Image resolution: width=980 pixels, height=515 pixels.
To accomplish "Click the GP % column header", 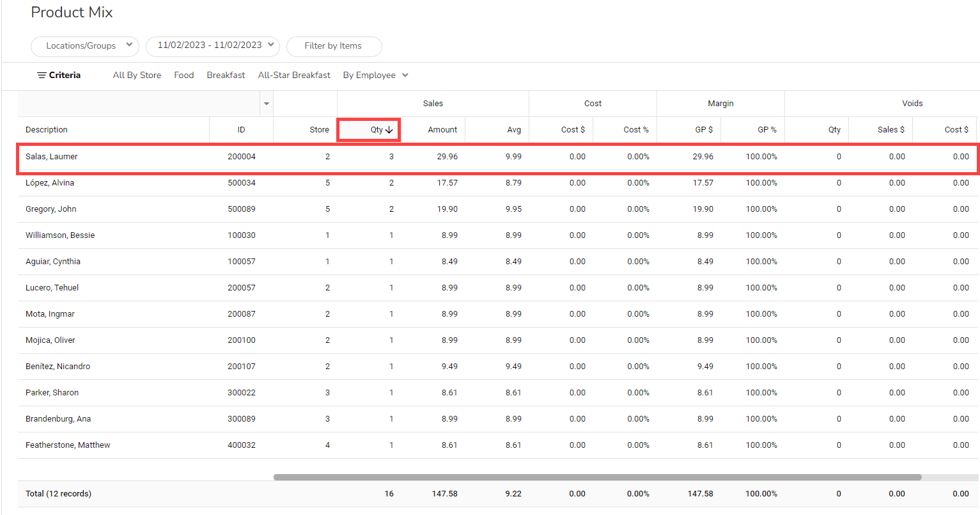I will [x=767, y=130].
